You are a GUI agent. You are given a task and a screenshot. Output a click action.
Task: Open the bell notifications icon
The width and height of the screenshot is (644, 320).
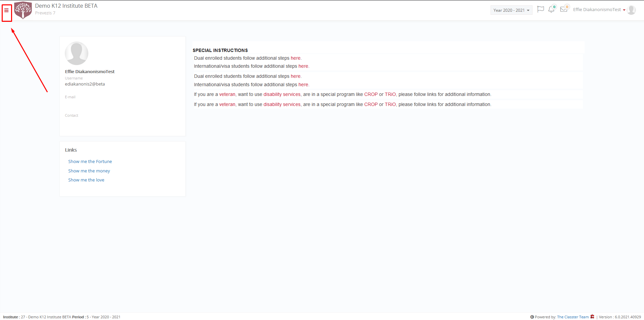[x=551, y=9]
